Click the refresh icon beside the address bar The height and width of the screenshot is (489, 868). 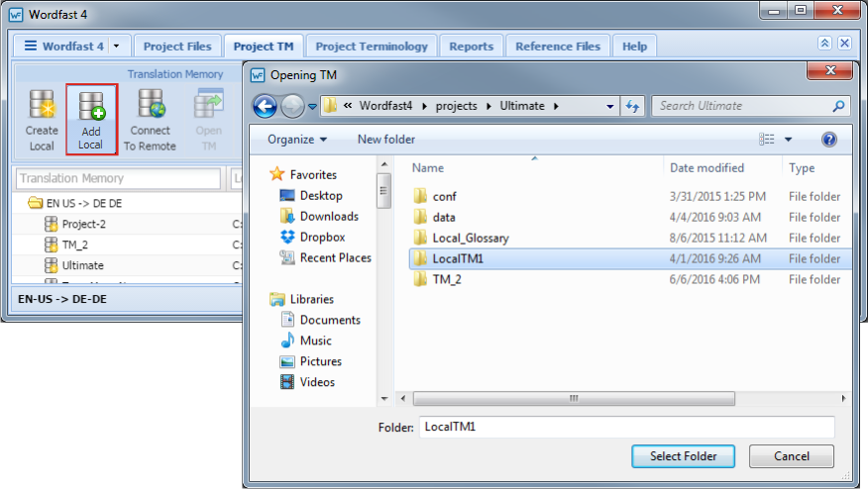632,106
